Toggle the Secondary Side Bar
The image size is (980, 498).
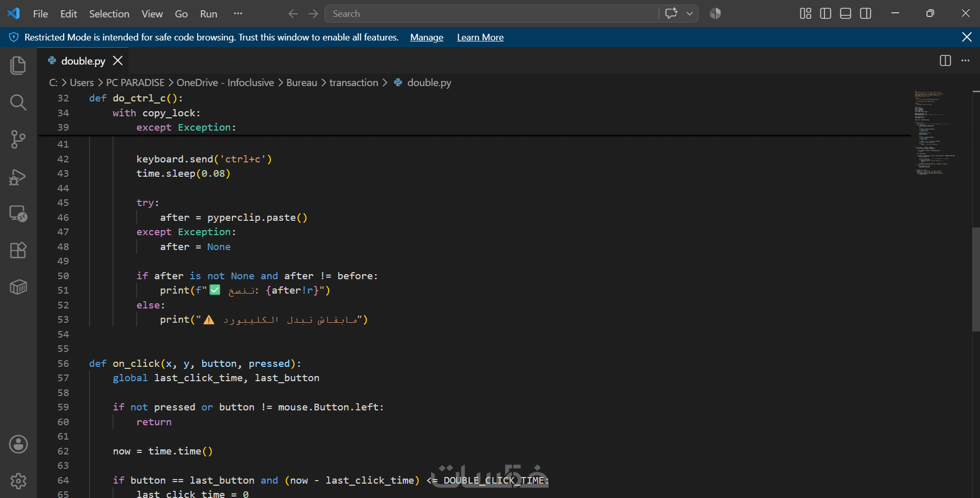865,13
